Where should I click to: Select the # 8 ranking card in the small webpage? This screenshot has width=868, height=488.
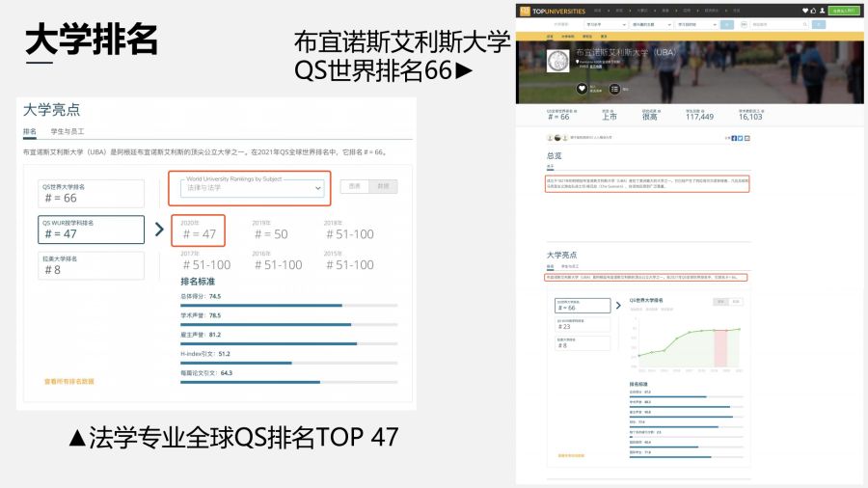pyautogui.click(x=583, y=343)
